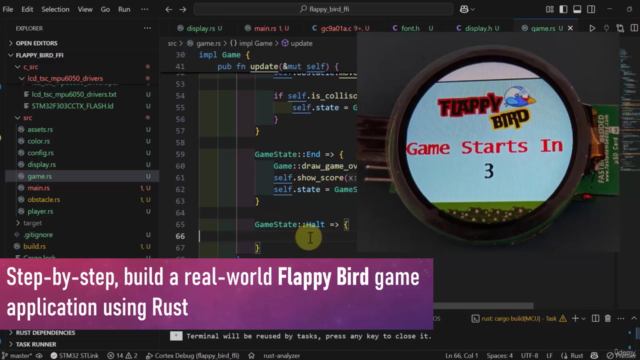The width and height of the screenshot is (640, 360).
Task: Toggle the secondary sidebar layout icon
Action: tap(591, 9)
